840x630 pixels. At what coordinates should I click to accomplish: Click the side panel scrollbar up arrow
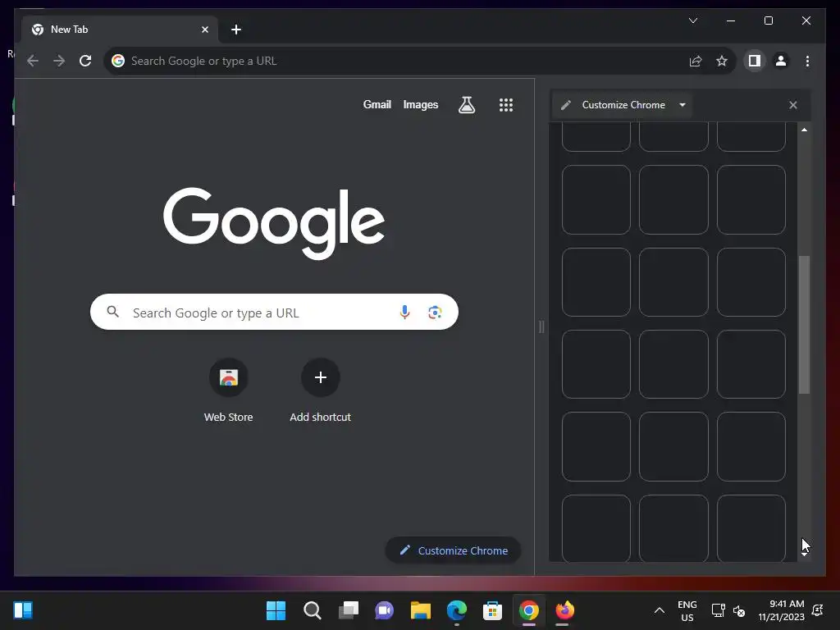point(804,130)
